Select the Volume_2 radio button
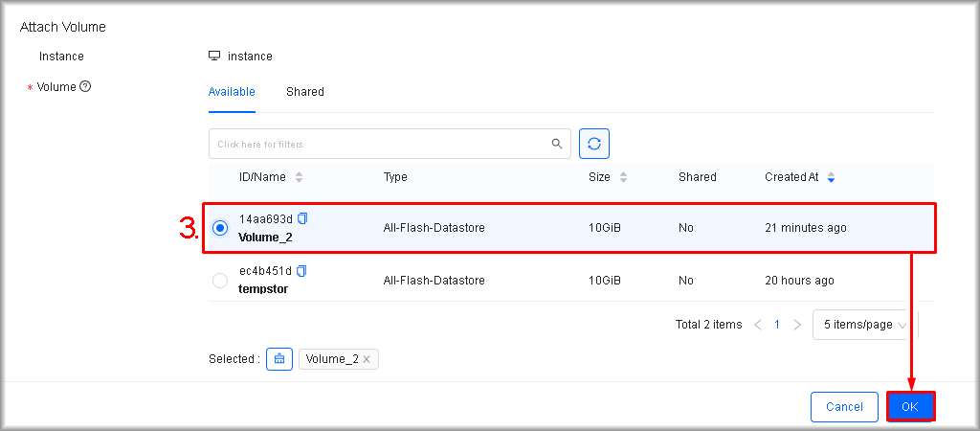Image resolution: width=980 pixels, height=431 pixels. [x=220, y=228]
